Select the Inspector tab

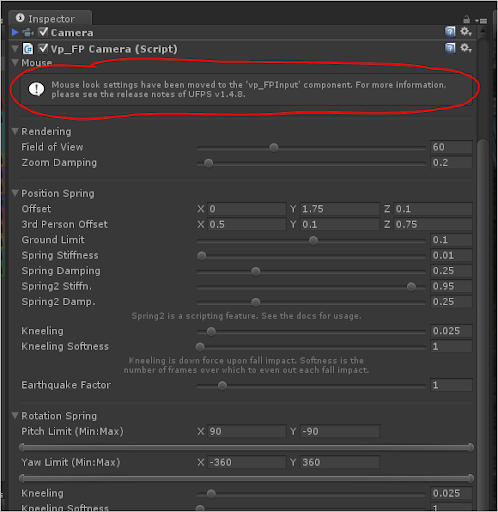(x=50, y=18)
